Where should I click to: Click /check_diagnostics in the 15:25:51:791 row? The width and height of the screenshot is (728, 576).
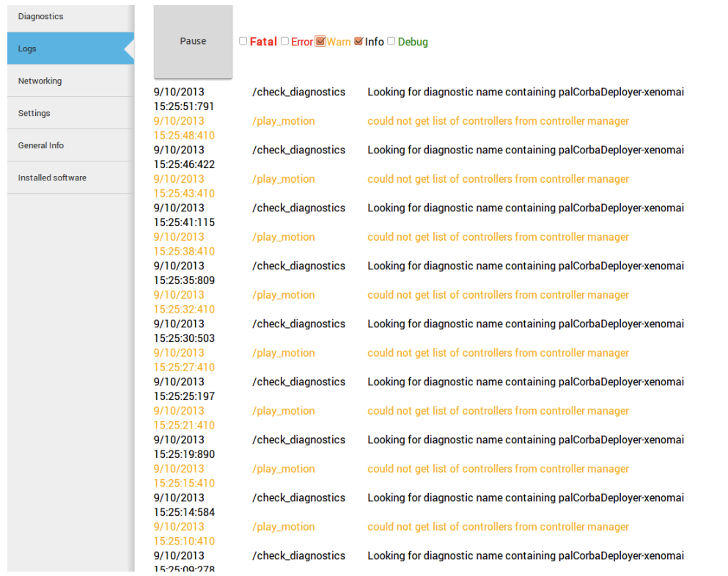pyautogui.click(x=298, y=92)
